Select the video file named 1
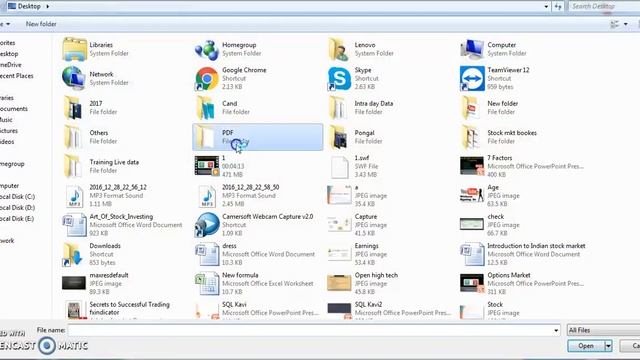Screen dimensions: 640x360 tap(207, 166)
